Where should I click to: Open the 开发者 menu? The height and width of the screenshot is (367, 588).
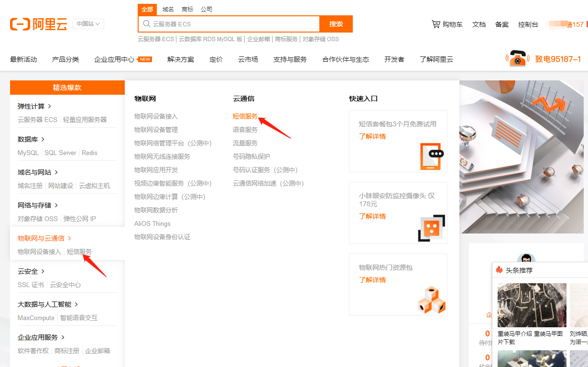click(x=394, y=59)
